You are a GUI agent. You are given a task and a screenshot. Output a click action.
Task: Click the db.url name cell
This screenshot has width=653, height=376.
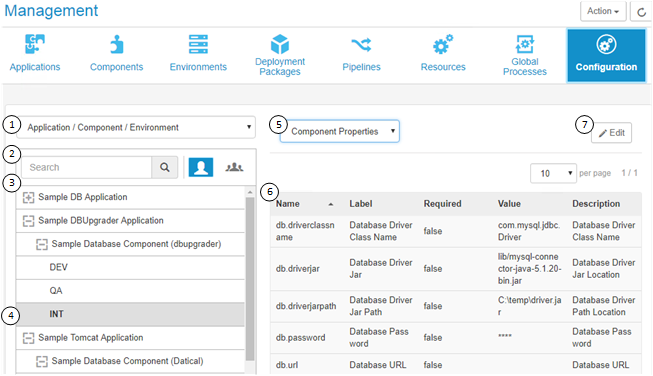pyautogui.click(x=287, y=365)
